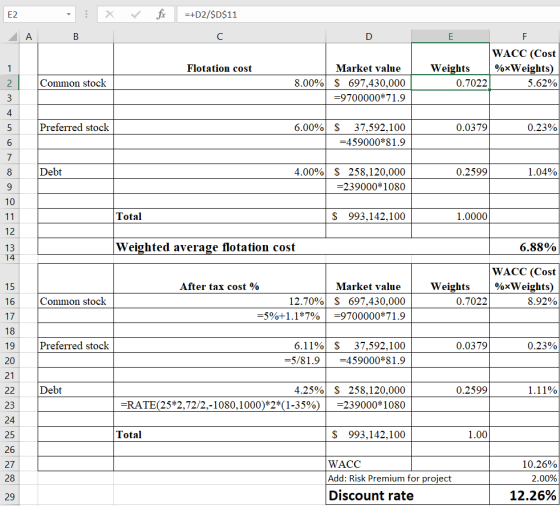Viewport: 560px width, 506px height.
Task: Click the 2.00% cell
Action: click(524, 478)
